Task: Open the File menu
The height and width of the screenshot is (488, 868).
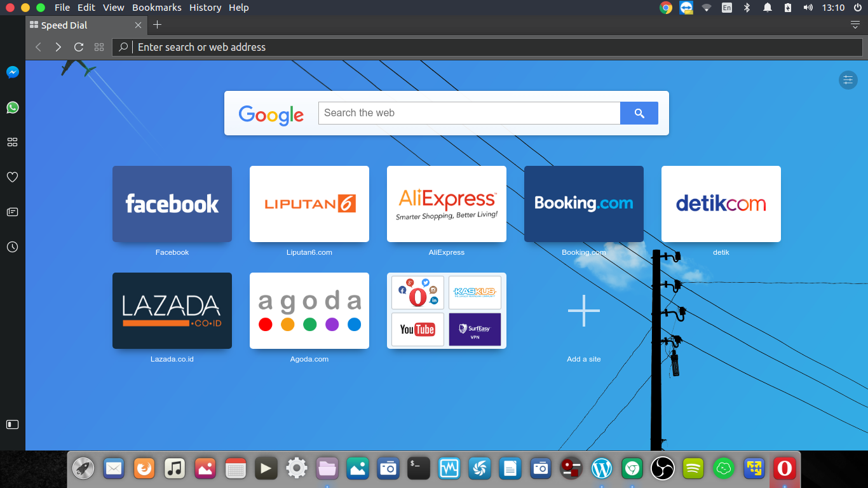Action: click(62, 8)
